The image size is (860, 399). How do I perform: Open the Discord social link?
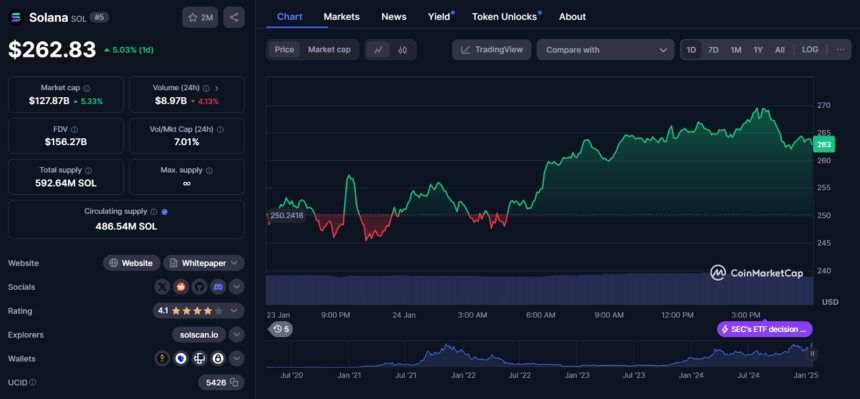coord(218,286)
